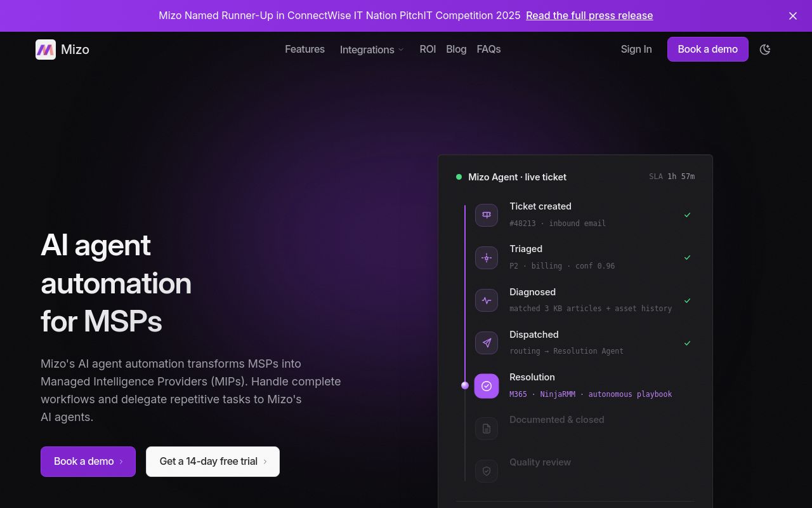Click the checkmark beside Ticket created
Screen dimensions: 812x508
[x=687, y=215]
